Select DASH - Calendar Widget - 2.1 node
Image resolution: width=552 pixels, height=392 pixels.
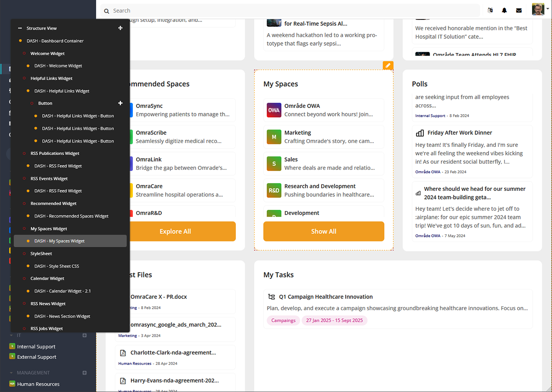(63, 291)
